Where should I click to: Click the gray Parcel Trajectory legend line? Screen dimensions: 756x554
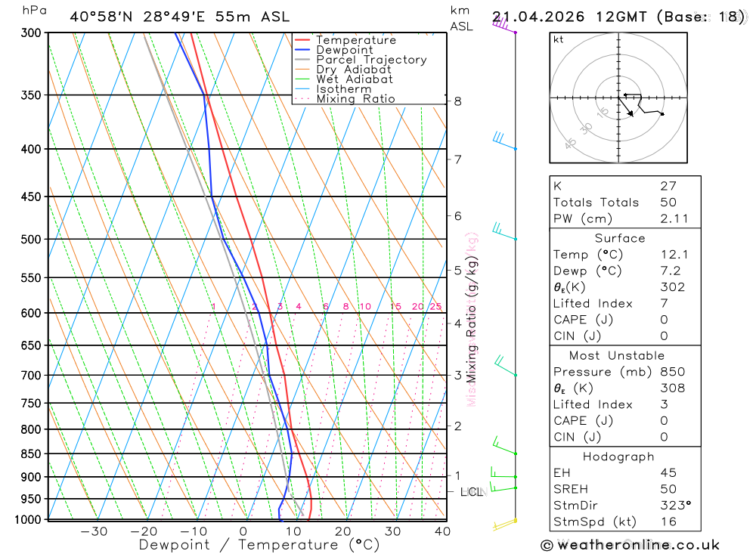click(302, 60)
